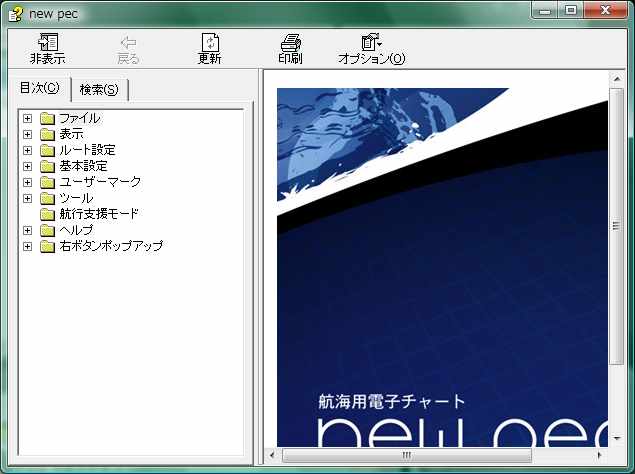The width and height of the screenshot is (635, 474).
Task: Expand the ユーザーマーク tree node
Action: [x=27, y=182]
